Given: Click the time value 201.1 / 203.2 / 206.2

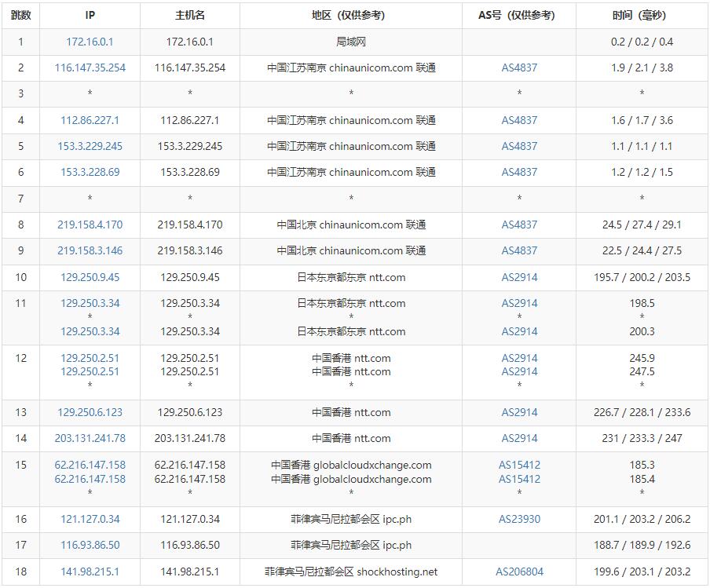Looking at the screenshot, I should 642,519.
